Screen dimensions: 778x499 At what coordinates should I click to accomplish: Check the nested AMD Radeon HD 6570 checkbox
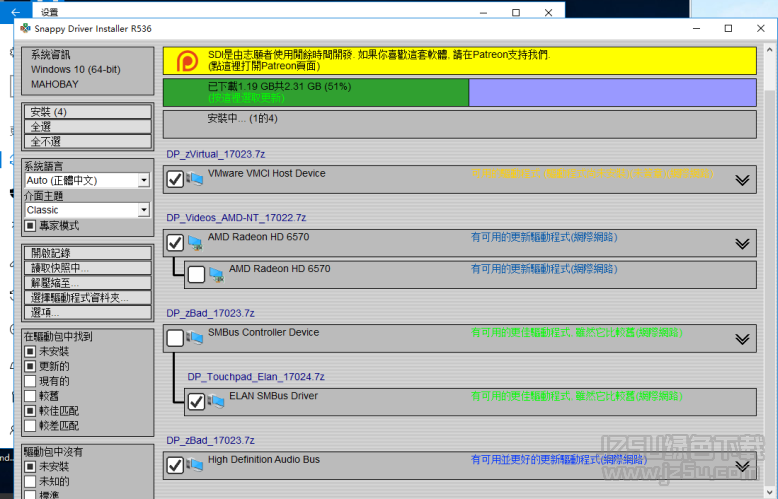tap(196, 274)
